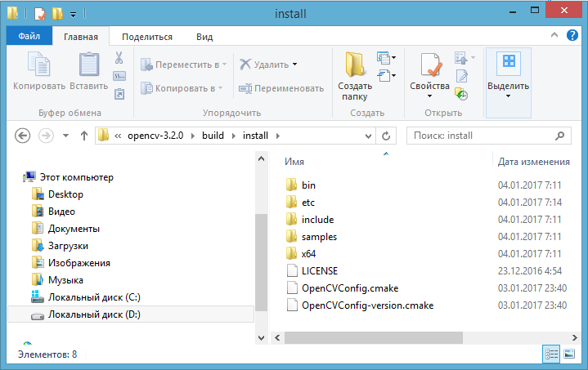Click the Edit file icon in Open group
Image resolution: width=588 pixels, height=370 pixels.
pyautogui.click(x=461, y=76)
